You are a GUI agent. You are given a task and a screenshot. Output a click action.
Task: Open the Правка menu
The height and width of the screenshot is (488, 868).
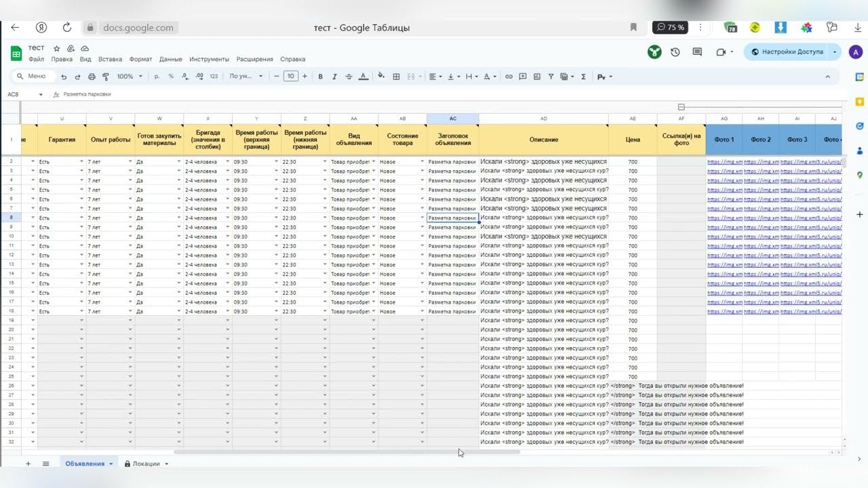click(62, 59)
